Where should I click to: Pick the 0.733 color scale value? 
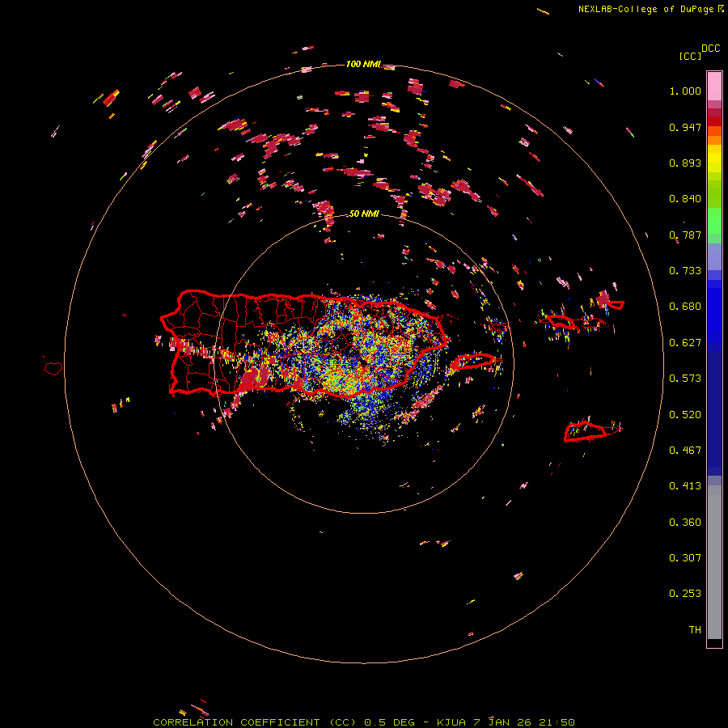tap(685, 271)
